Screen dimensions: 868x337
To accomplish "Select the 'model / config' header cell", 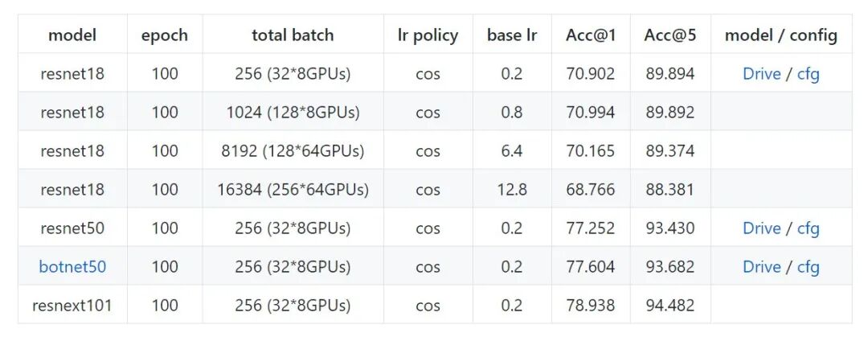I will (x=780, y=35).
